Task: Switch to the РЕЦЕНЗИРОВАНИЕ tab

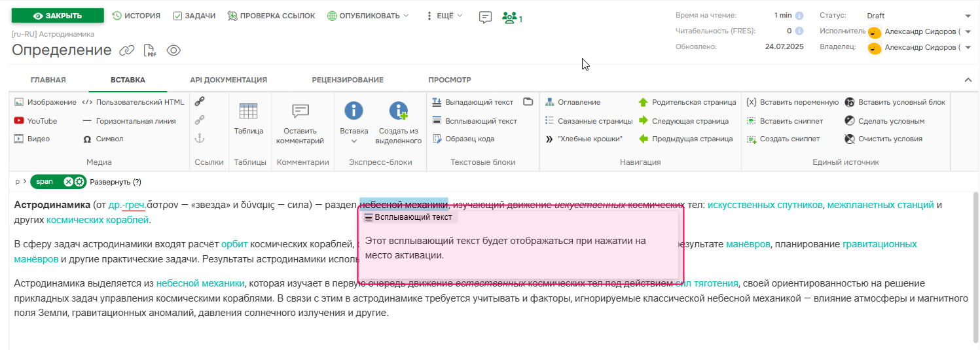Action: click(348, 80)
